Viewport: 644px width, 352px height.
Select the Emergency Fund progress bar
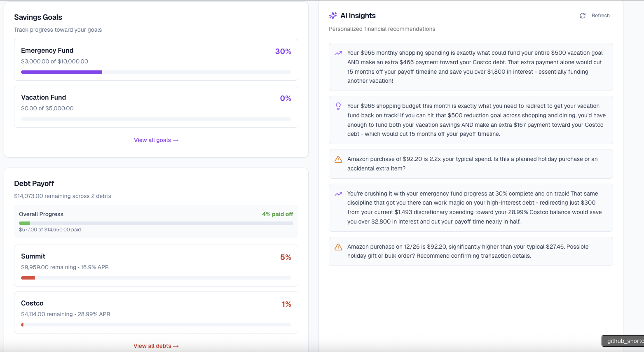pos(156,72)
